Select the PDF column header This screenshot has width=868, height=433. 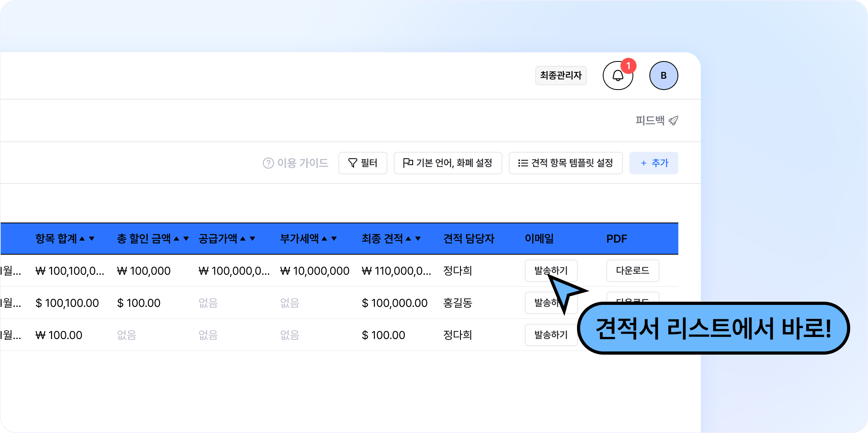(616, 239)
